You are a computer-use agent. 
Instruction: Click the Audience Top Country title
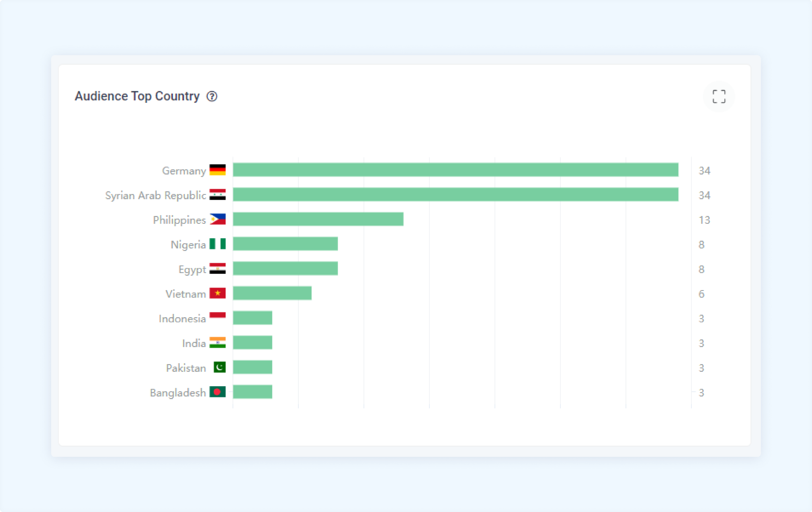click(137, 96)
